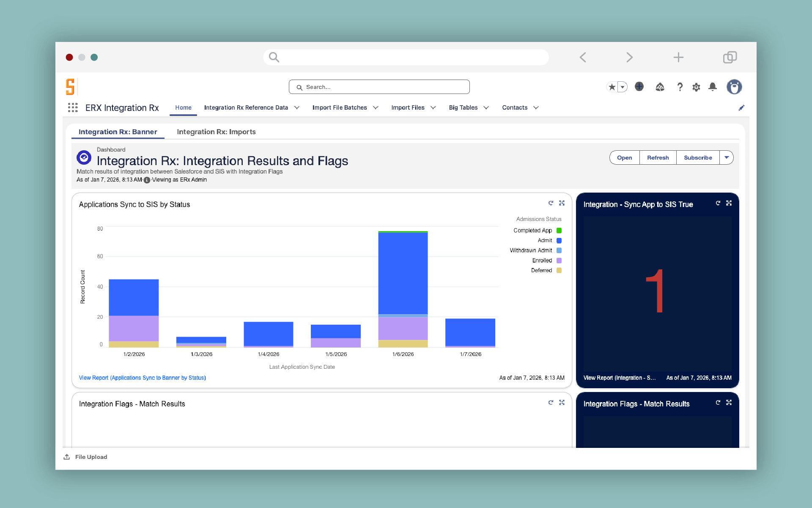The width and height of the screenshot is (812, 508).
Task: Open the Applications Sync to Banner report link
Action: tap(142, 378)
